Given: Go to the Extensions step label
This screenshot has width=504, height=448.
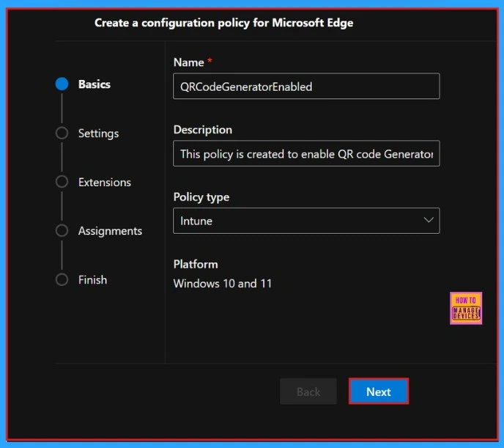Looking at the screenshot, I should 105,183.
